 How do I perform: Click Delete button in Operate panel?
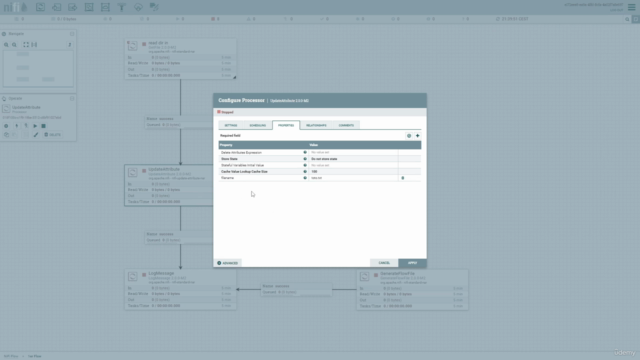[x=53, y=135]
